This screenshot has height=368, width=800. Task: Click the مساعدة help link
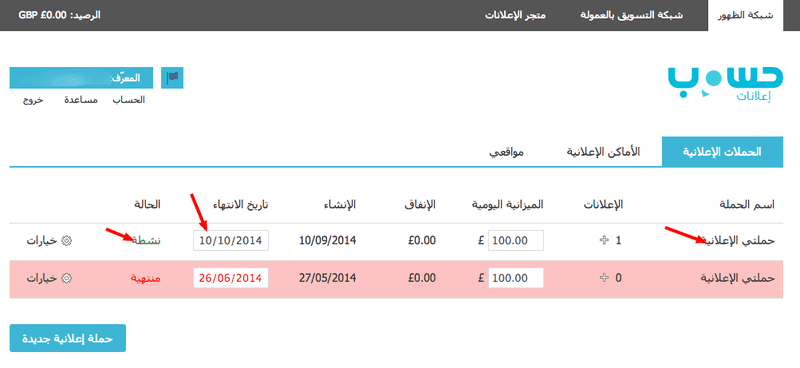(x=81, y=100)
